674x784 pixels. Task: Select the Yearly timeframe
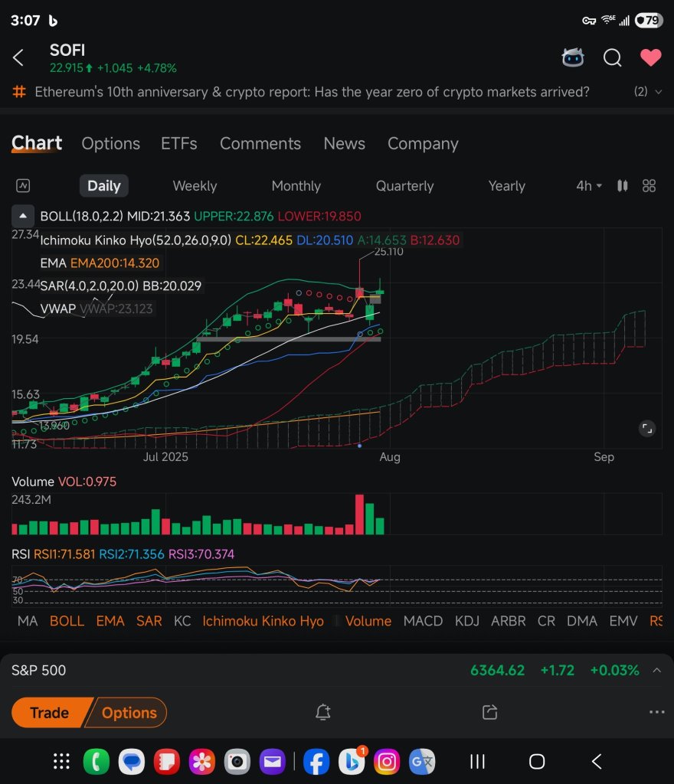tap(506, 186)
